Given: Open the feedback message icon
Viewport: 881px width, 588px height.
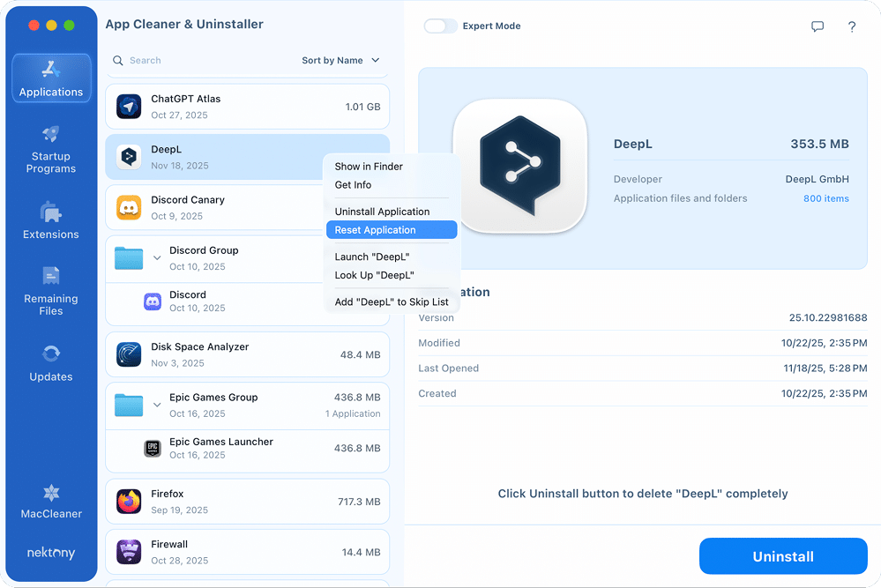Looking at the screenshot, I should pyautogui.click(x=818, y=26).
